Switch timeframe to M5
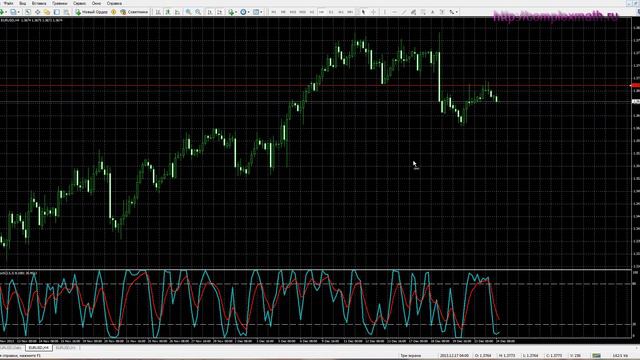 283,12
